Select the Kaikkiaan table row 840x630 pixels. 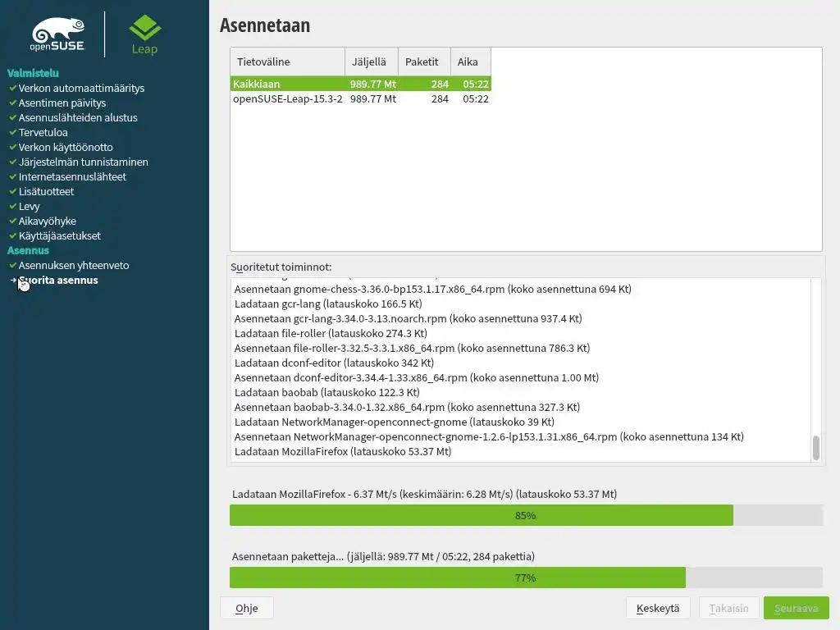pyautogui.click(x=361, y=84)
